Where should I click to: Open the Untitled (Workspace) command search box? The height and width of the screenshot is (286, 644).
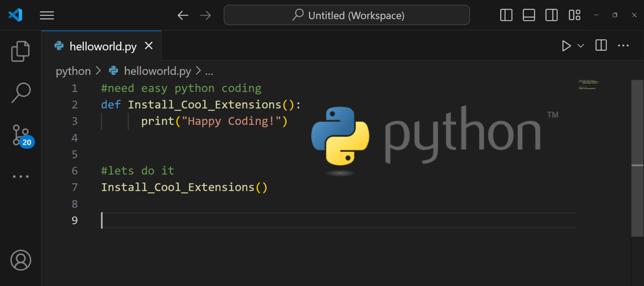[347, 15]
